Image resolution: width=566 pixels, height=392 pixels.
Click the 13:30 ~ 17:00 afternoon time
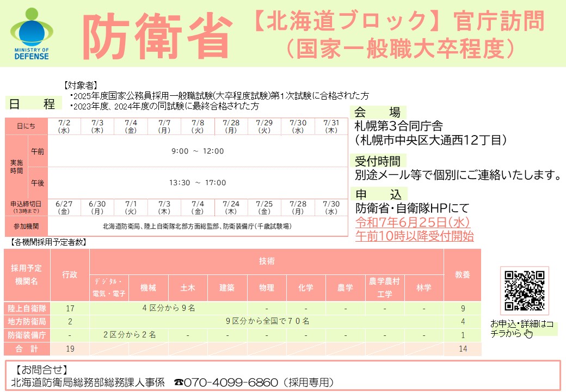click(x=198, y=182)
